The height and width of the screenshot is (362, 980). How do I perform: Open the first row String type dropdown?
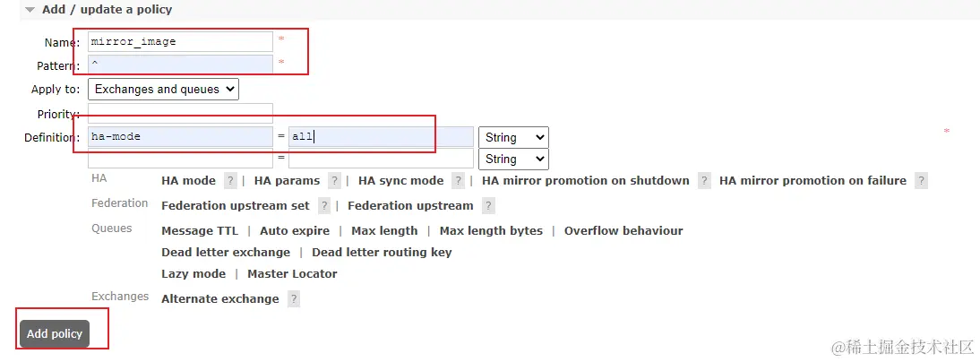pos(513,138)
